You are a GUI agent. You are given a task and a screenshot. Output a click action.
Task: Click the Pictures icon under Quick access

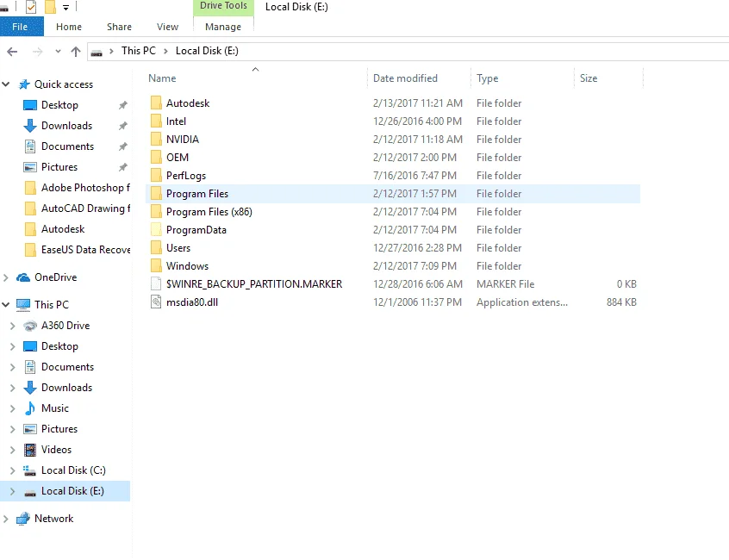[x=30, y=167]
